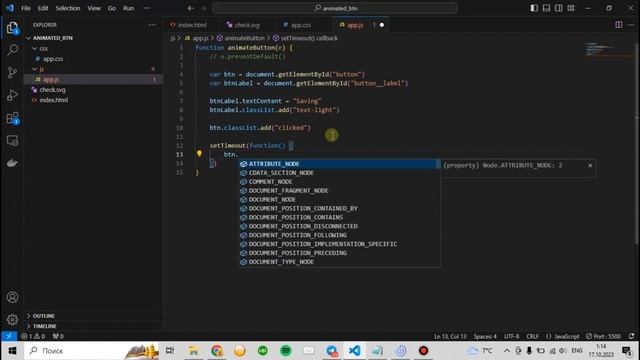Open errors and warnings in status bar

click(x=33, y=336)
